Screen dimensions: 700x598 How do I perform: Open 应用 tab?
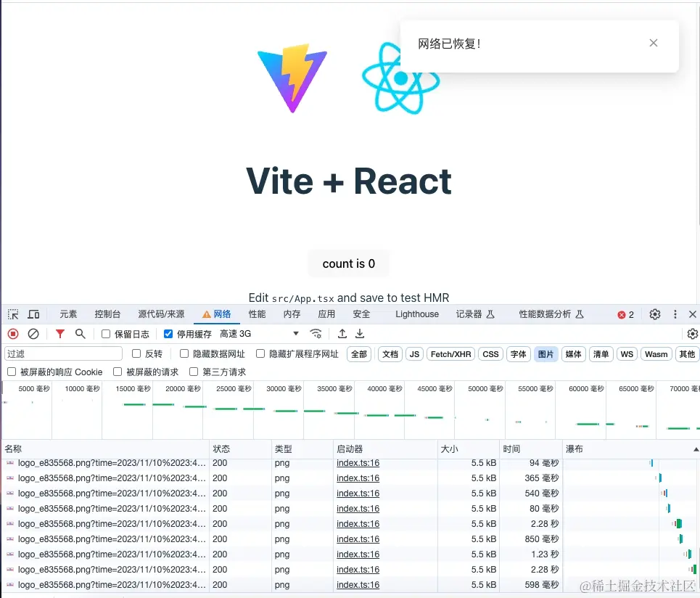(326, 314)
